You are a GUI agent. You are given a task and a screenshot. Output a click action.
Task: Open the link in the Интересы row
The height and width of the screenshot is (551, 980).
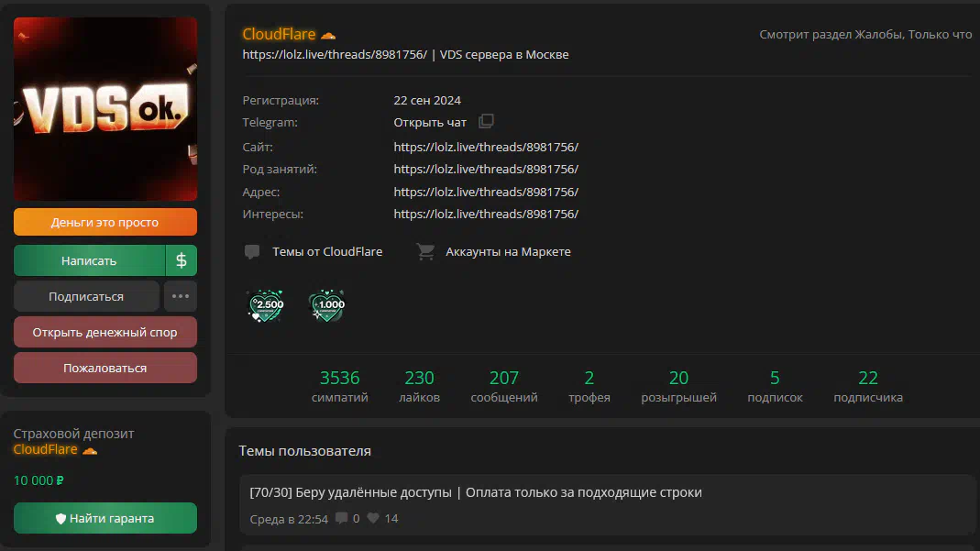pyautogui.click(x=486, y=214)
